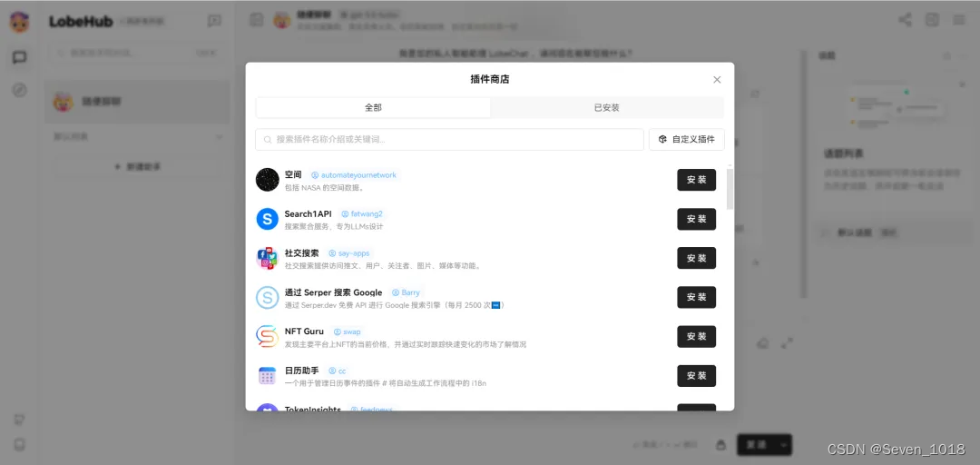Install the 社交搜索 plugin

(x=696, y=258)
